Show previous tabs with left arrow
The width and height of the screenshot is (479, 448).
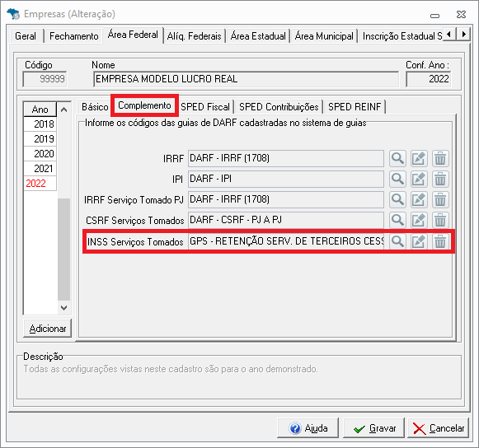[x=449, y=34]
